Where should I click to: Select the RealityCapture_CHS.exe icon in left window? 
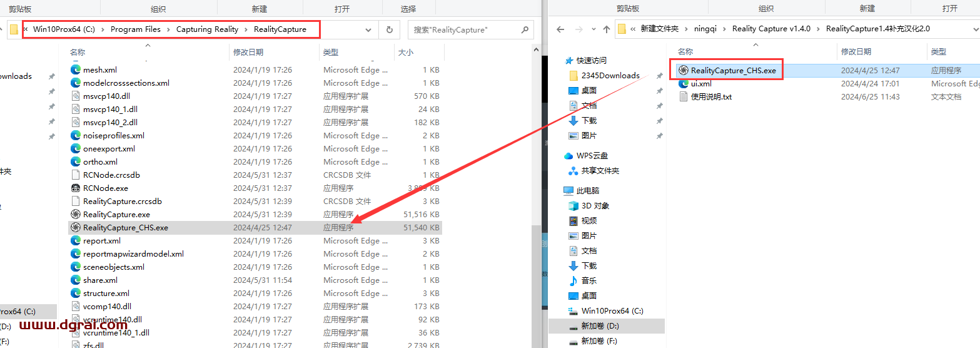coord(76,228)
